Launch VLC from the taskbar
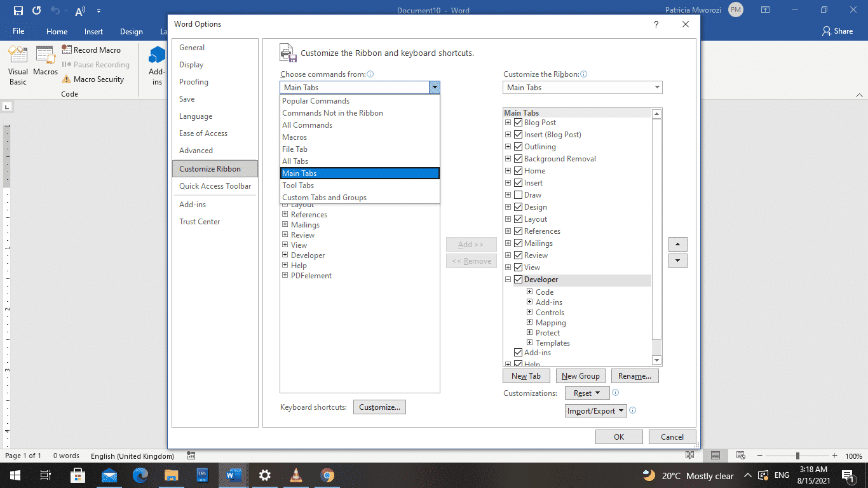 (x=295, y=475)
